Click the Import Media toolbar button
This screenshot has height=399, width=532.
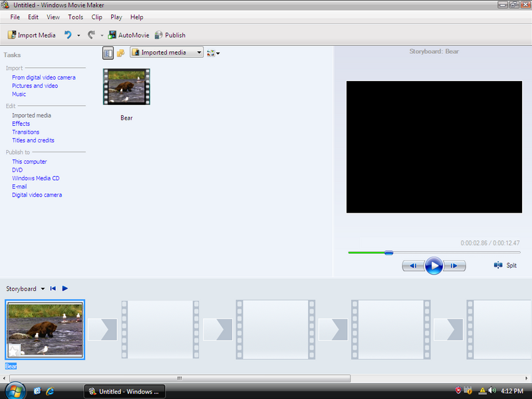tap(31, 35)
